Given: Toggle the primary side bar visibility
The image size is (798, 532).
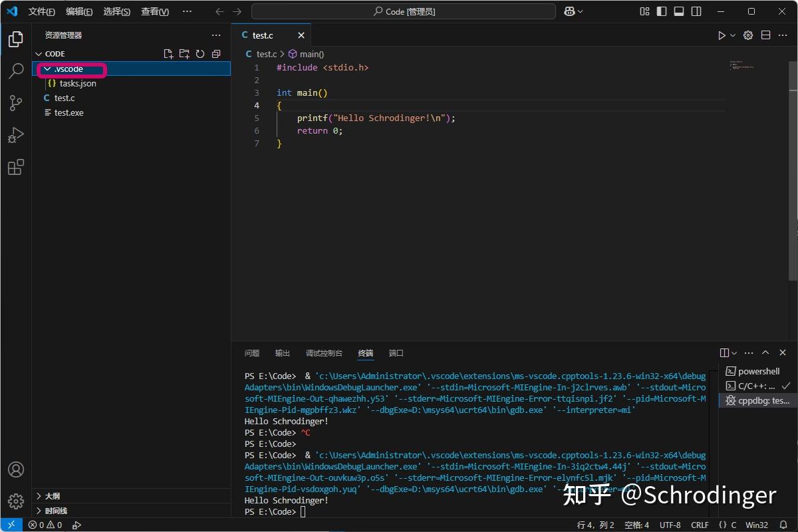Looking at the screenshot, I should (x=662, y=11).
